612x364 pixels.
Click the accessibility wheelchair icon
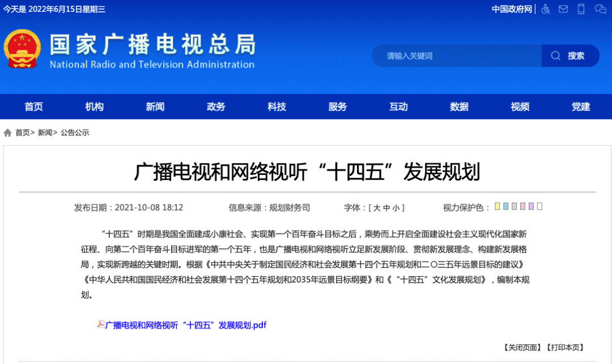[x=545, y=8]
